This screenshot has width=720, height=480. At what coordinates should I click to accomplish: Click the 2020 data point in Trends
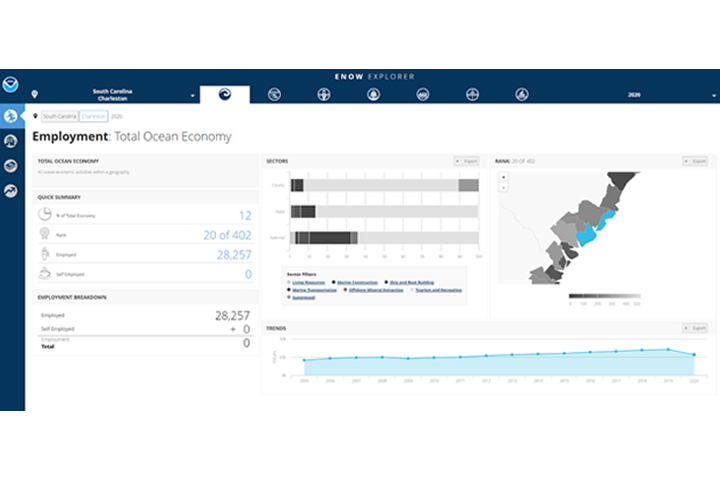694,355
